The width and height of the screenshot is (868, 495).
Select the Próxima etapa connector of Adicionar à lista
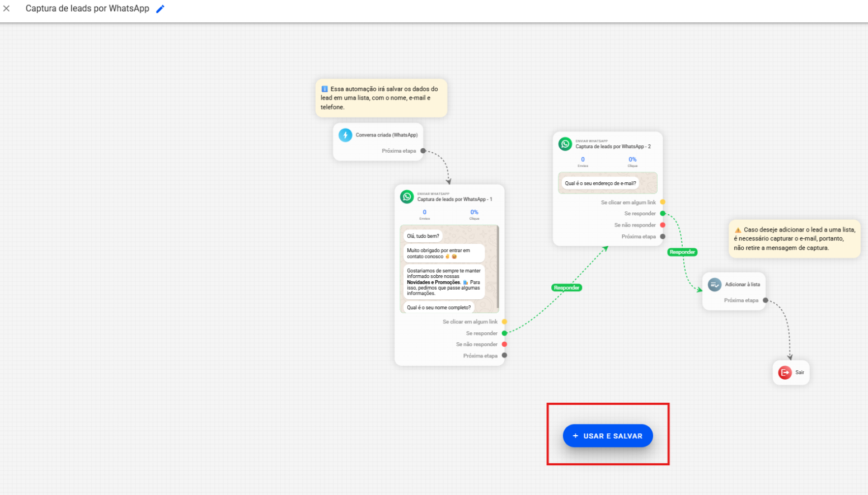tap(765, 300)
